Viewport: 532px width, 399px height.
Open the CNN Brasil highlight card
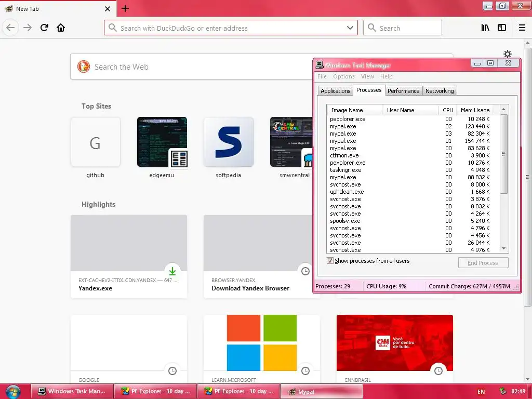click(x=395, y=349)
